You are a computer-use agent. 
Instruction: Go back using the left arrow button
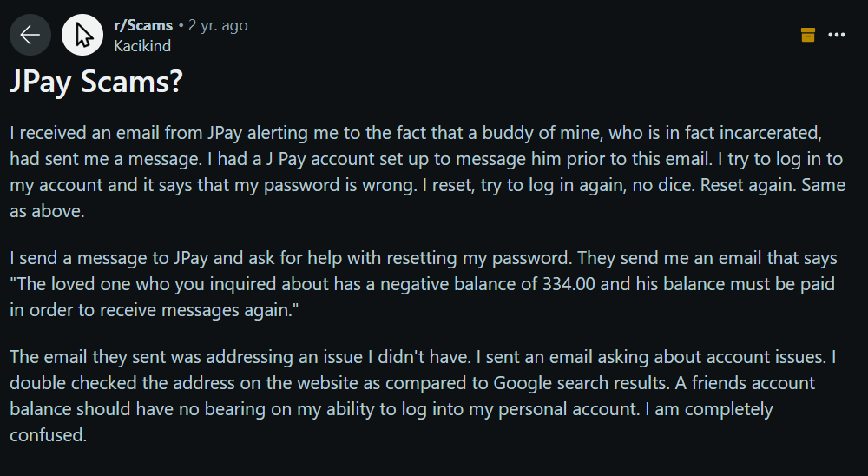pos(30,35)
